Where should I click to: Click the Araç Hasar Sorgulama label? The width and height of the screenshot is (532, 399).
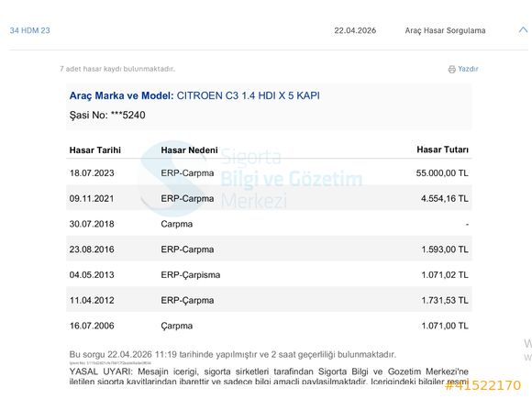[445, 30]
